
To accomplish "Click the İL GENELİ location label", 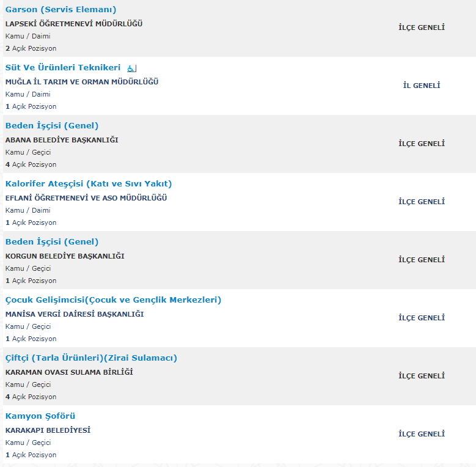I will (x=422, y=86).
